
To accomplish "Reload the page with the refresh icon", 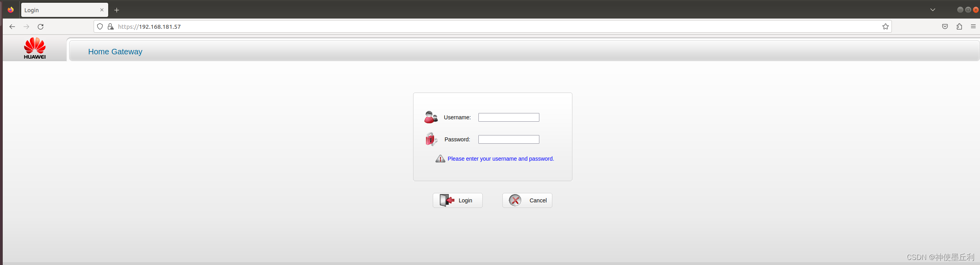I will click(x=41, y=26).
